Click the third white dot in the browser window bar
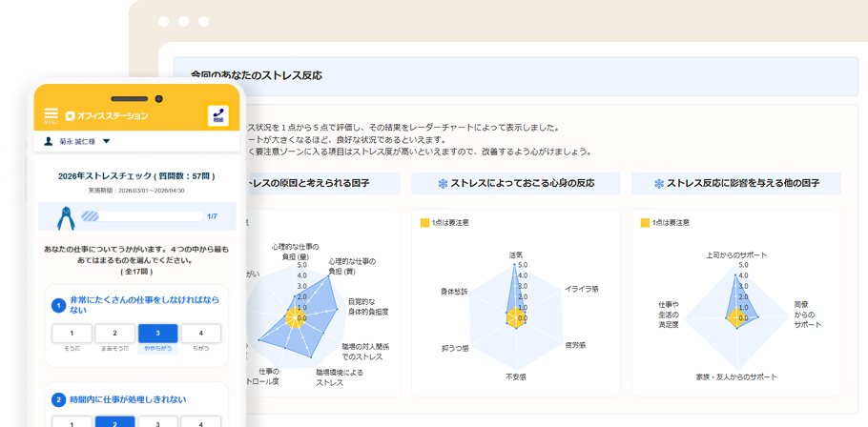Screen dimensions: 868x427 (x=204, y=22)
